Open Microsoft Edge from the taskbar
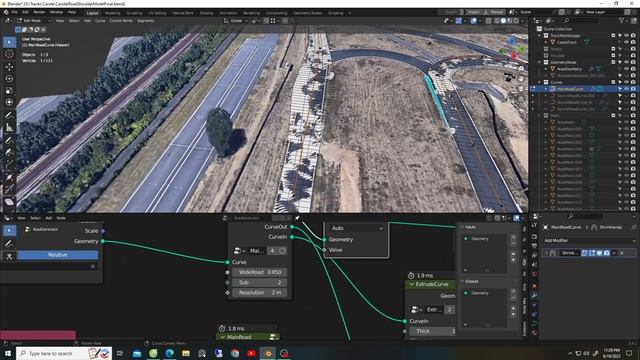 (169, 353)
